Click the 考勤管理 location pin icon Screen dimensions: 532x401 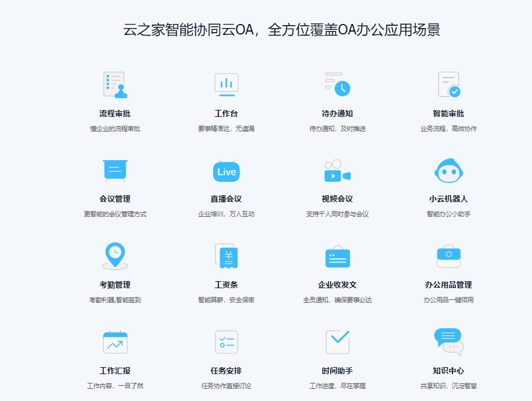[115, 256]
